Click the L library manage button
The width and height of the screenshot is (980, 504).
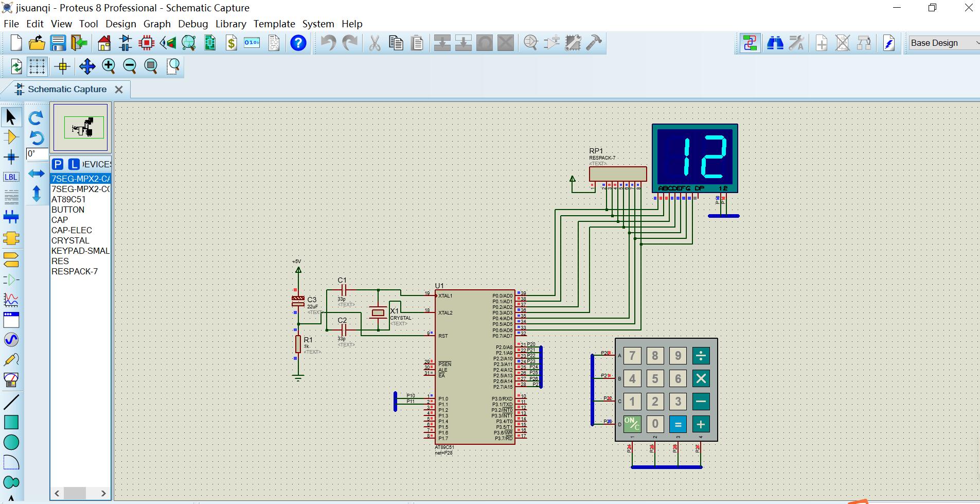(74, 164)
